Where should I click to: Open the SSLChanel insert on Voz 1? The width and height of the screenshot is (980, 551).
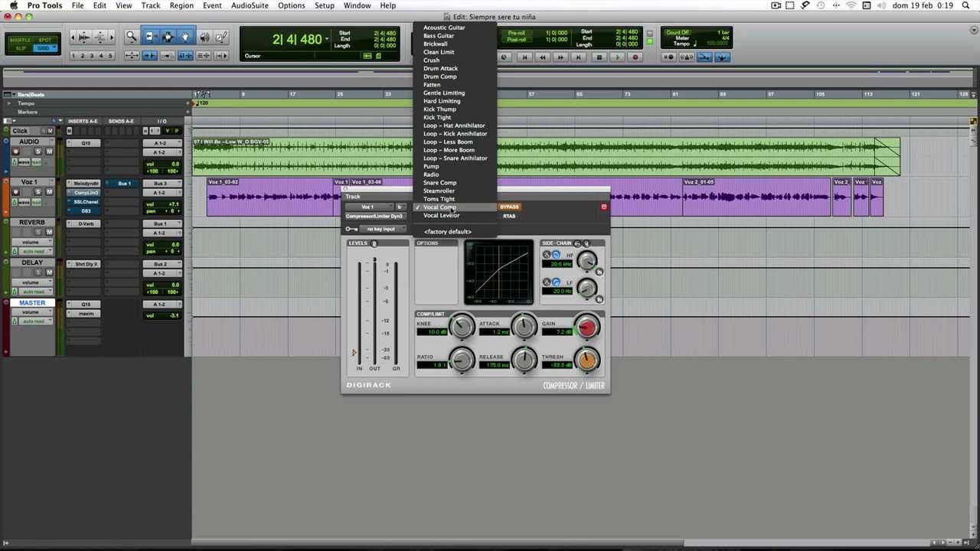(x=83, y=202)
